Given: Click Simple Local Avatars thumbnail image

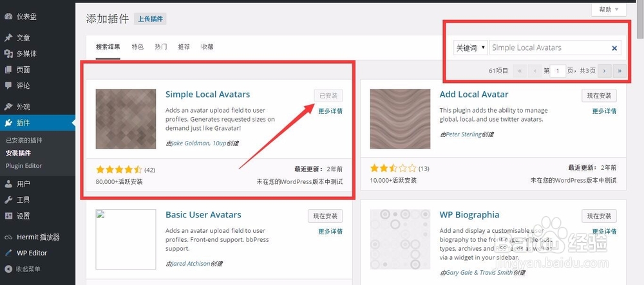Looking at the screenshot, I should [x=126, y=119].
